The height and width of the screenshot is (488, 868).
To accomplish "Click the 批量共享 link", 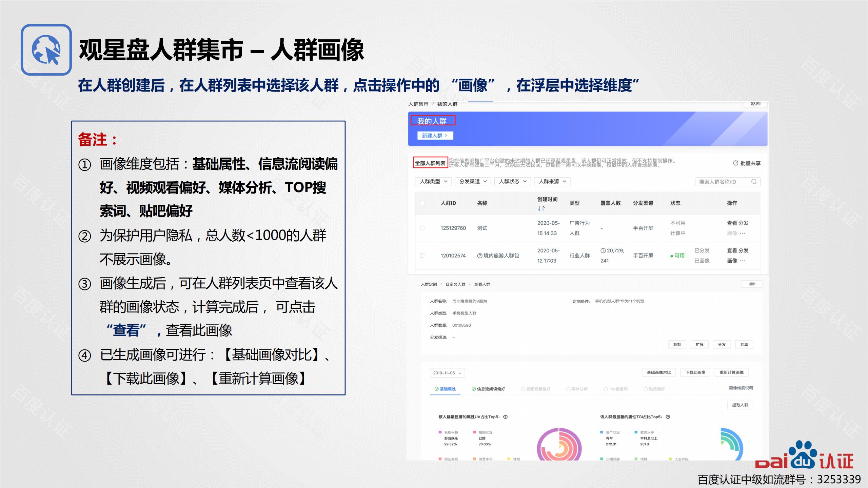I will [x=747, y=163].
